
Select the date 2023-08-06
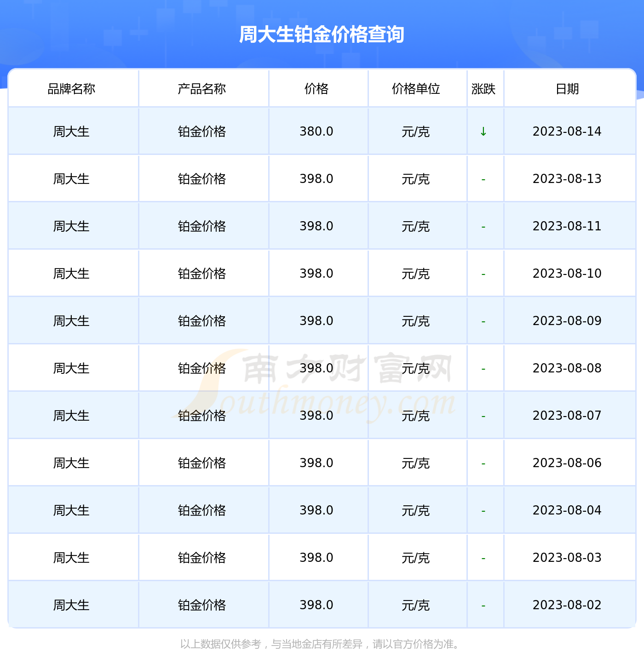(567, 463)
